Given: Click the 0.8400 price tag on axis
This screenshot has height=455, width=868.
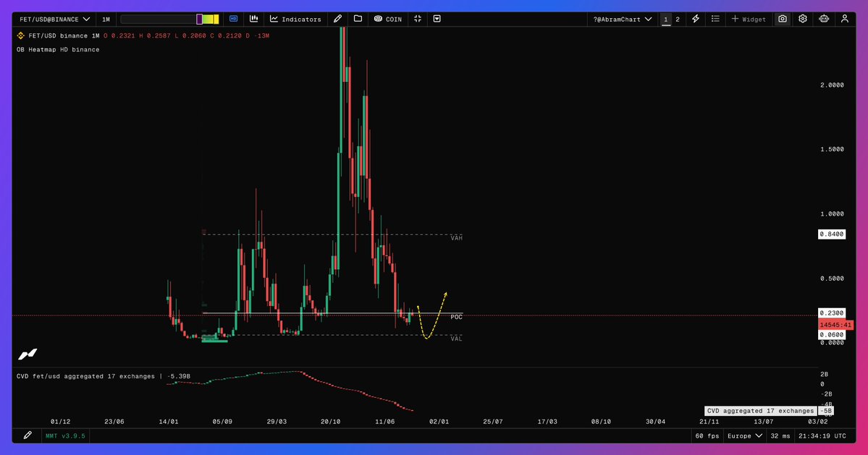Looking at the screenshot, I should click(x=832, y=234).
